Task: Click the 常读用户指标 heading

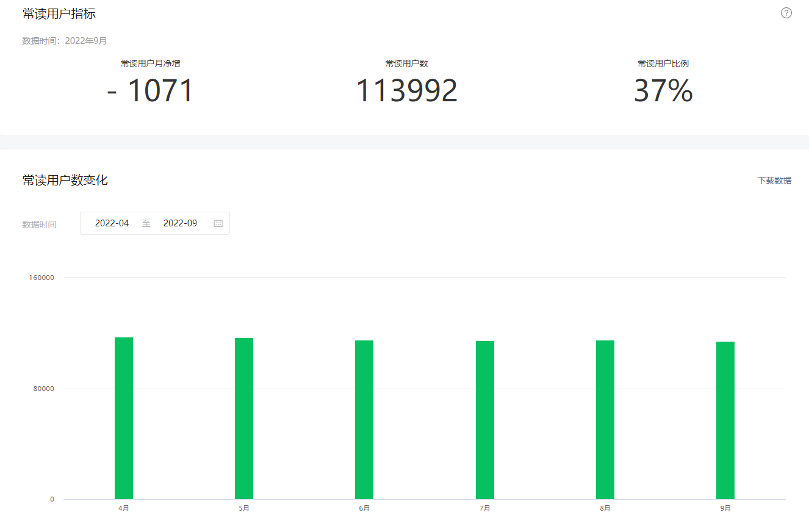Action: coord(59,13)
